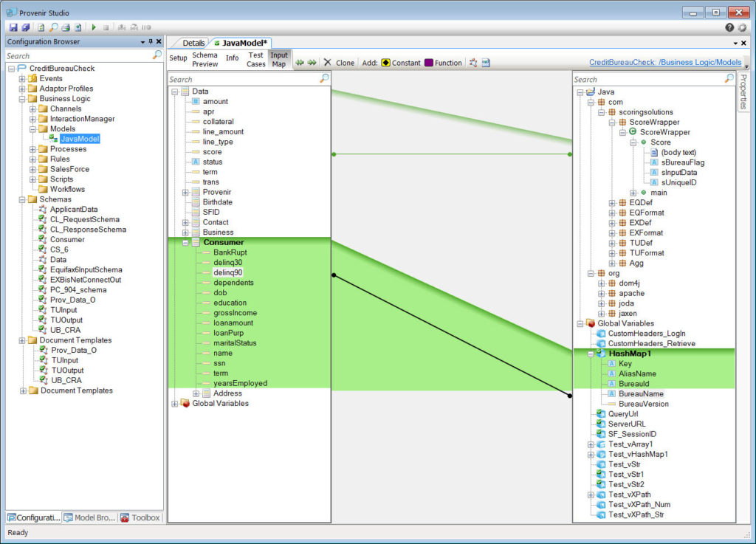Add a Constant with yellow diamond button

[401, 63]
